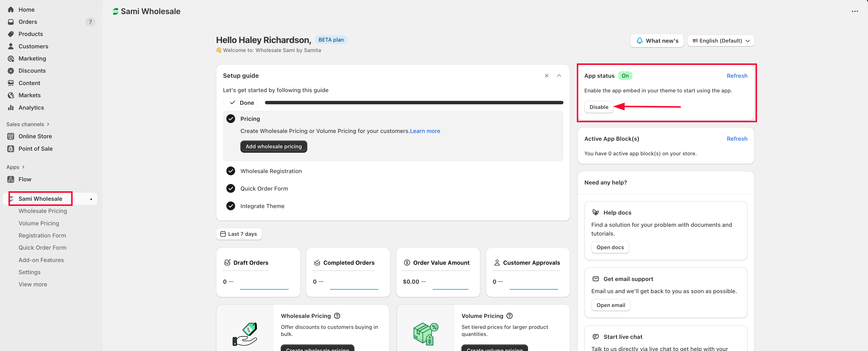The image size is (868, 351).
Task: Go to Registration Form menu item
Action: coord(42,235)
